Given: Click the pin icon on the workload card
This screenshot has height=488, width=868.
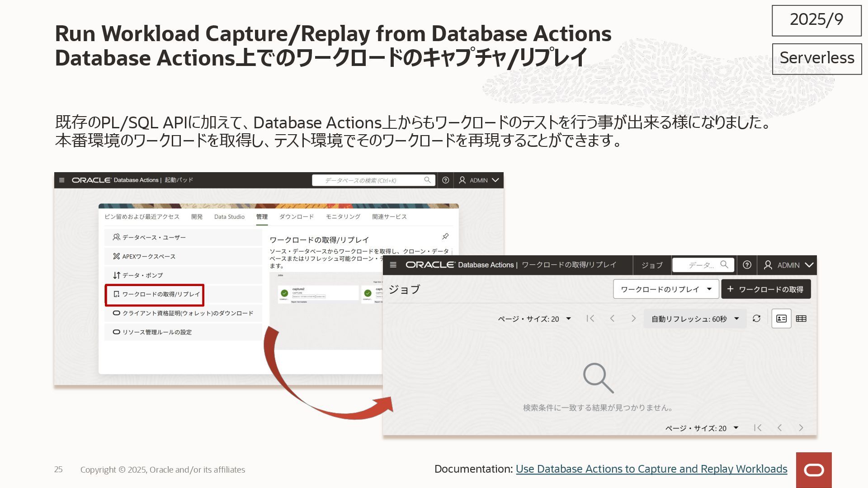Looking at the screenshot, I should click(445, 236).
